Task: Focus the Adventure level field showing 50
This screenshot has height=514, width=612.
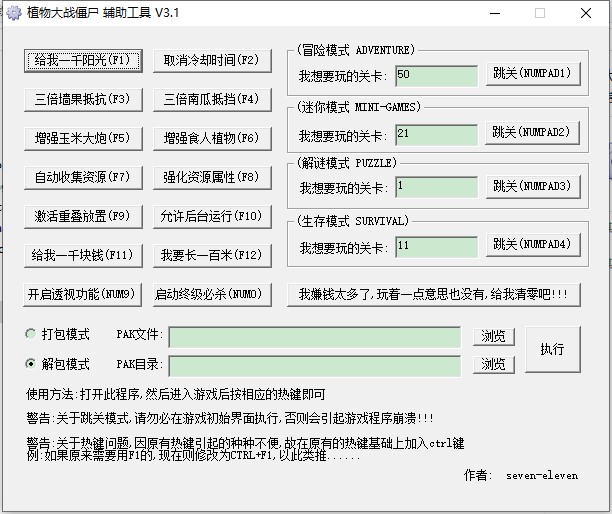Action: click(x=436, y=76)
